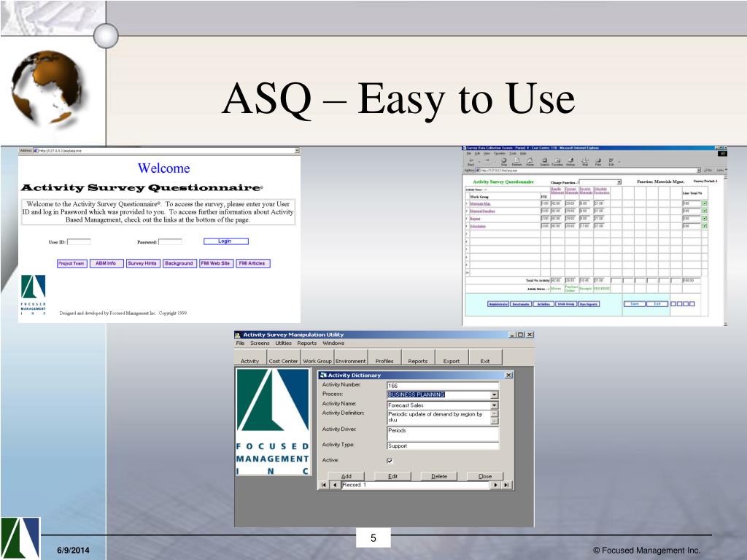Image resolution: width=747 pixels, height=560 pixels.
Task: Click Edit button in Activity Dictionary dialog
Action: point(392,476)
